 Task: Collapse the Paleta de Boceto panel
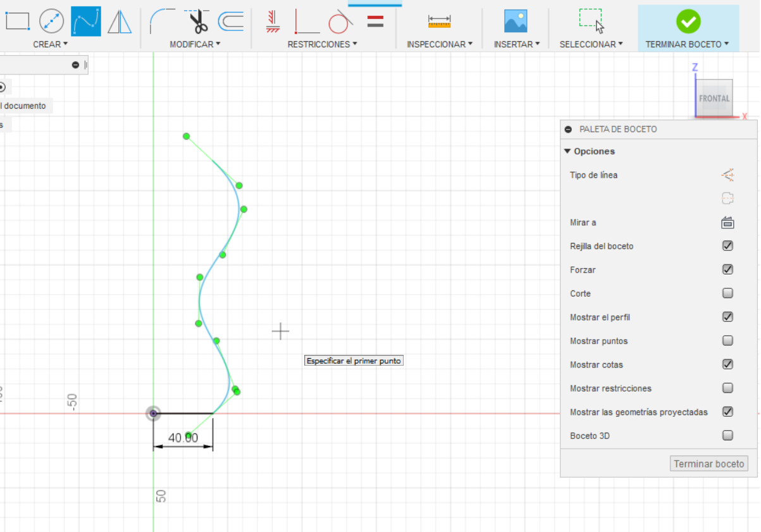(567, 129)
